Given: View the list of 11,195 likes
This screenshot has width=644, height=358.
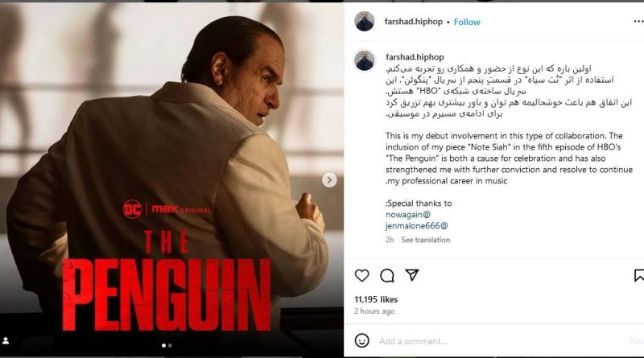Looking at the screenshot, I should (x=376, y=299).
